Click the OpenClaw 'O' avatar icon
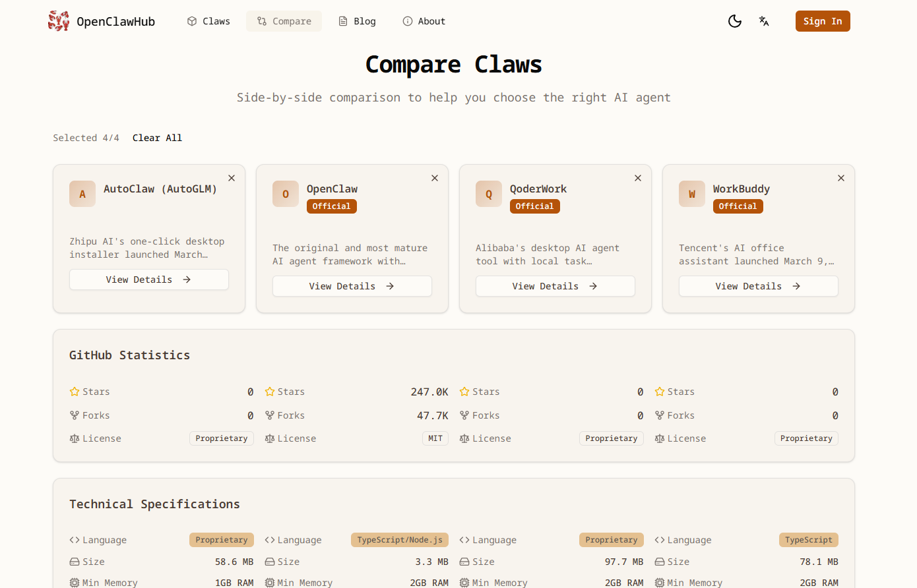This screenshot has width=917, height=588. pyautogui.click(x=286, y=194)
